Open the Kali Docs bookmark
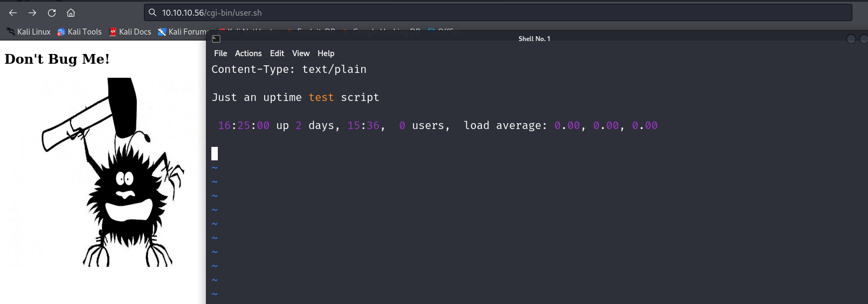 (130, 32)
